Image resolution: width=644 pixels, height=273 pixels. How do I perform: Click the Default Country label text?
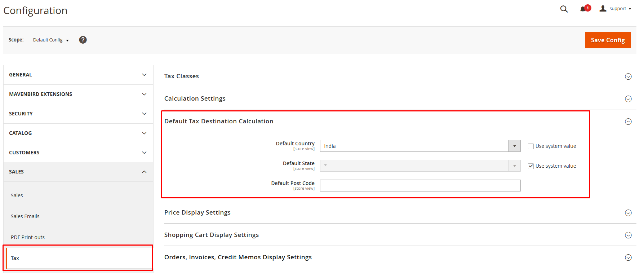295,144
